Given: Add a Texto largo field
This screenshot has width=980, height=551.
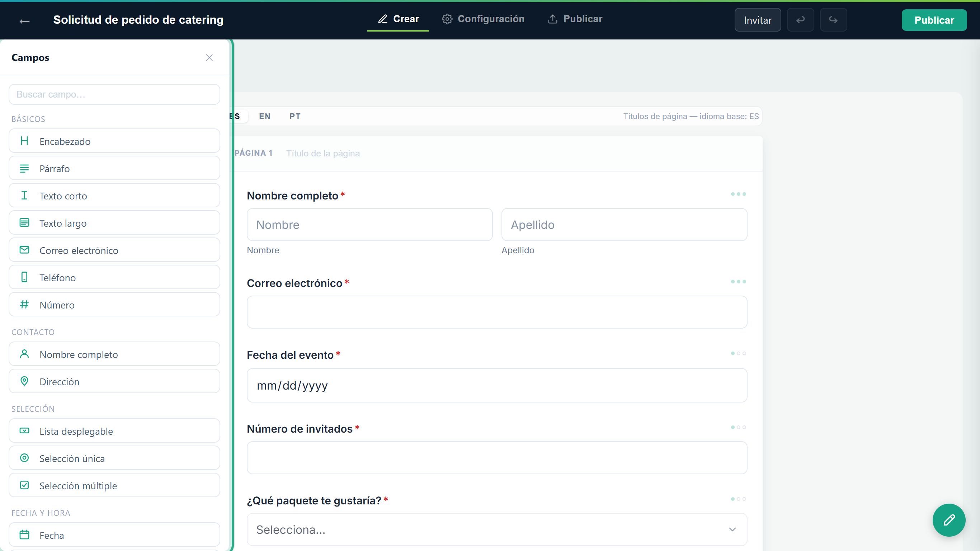Looking at the screenshot, I should pos(114,223).
